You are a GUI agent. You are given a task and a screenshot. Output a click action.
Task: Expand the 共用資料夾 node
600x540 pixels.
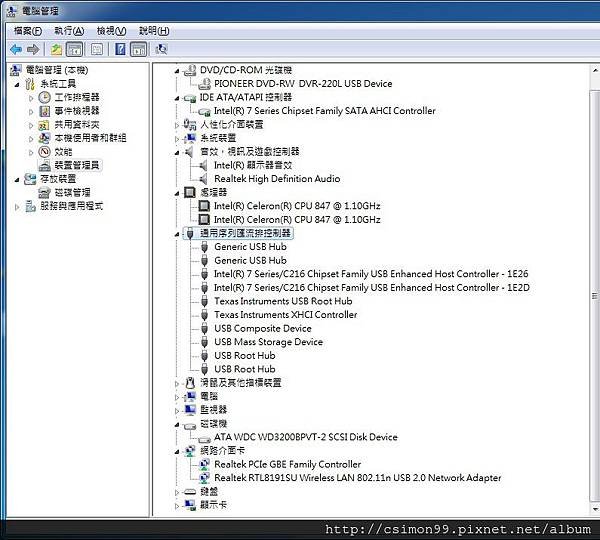point(31,126)
